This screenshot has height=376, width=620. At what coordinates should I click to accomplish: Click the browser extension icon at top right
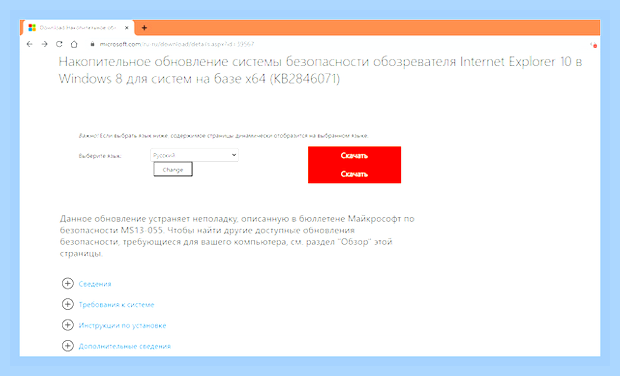[594, 45]
